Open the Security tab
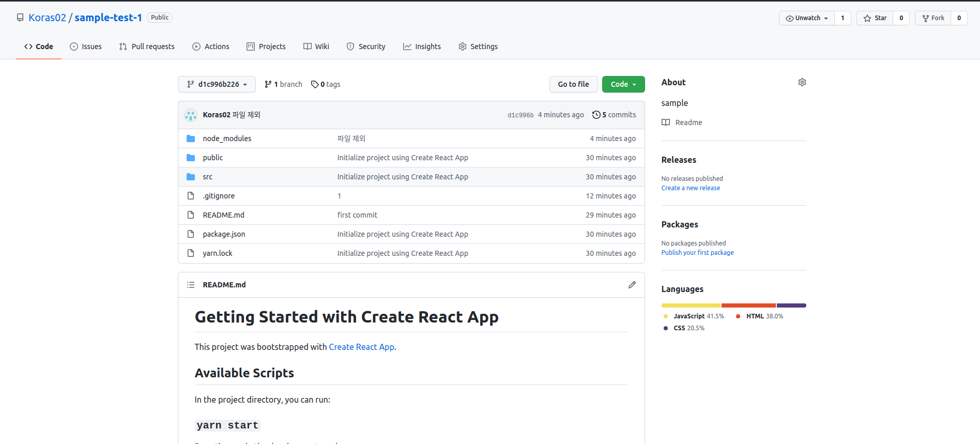This screenshot has height=444, width=980. tap(366, 47)
